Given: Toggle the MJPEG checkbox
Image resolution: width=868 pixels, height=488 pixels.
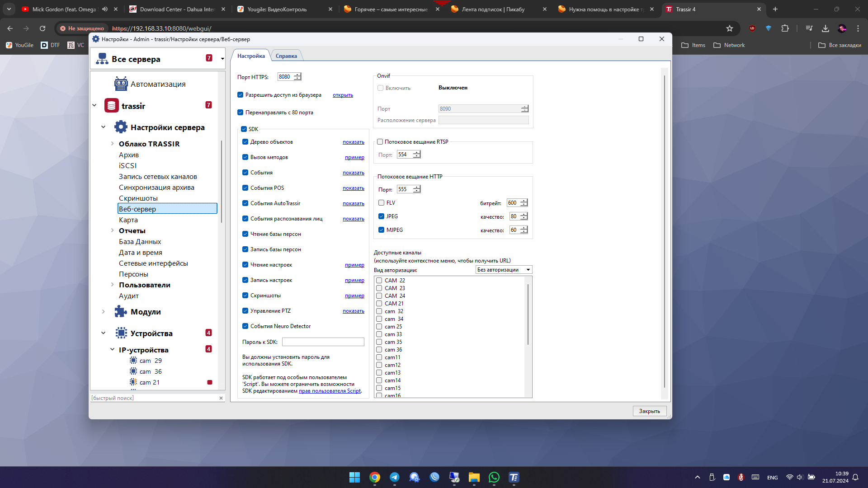Looking at the screenshot, I should (382, 230).
